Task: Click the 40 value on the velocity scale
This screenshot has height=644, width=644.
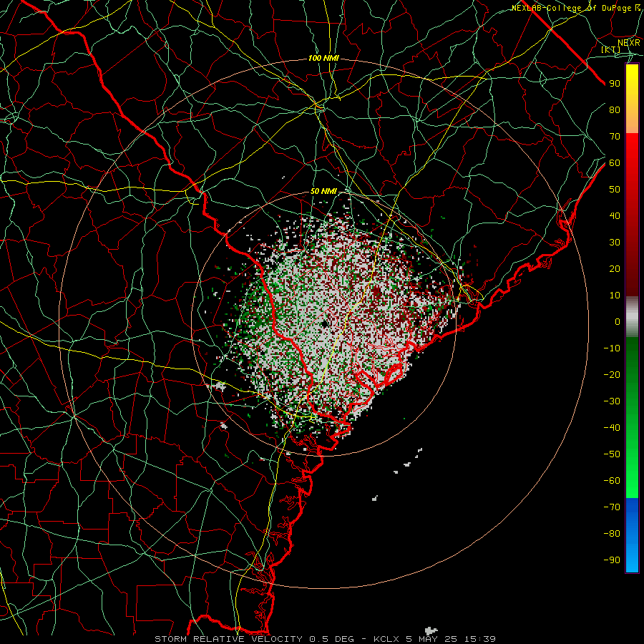Action: 615,216
